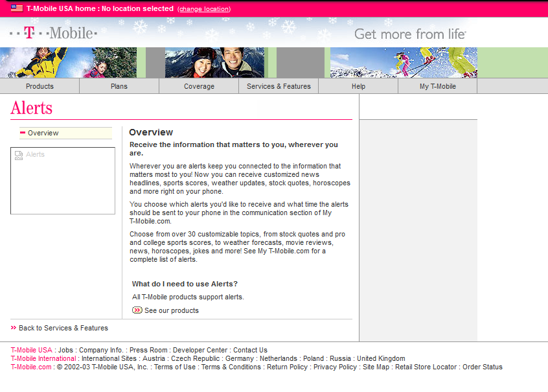Click the skiers on slope banner photo
The height and width of the screenshot is (392, 548).
pyautogui.click(x=404, y=63)
